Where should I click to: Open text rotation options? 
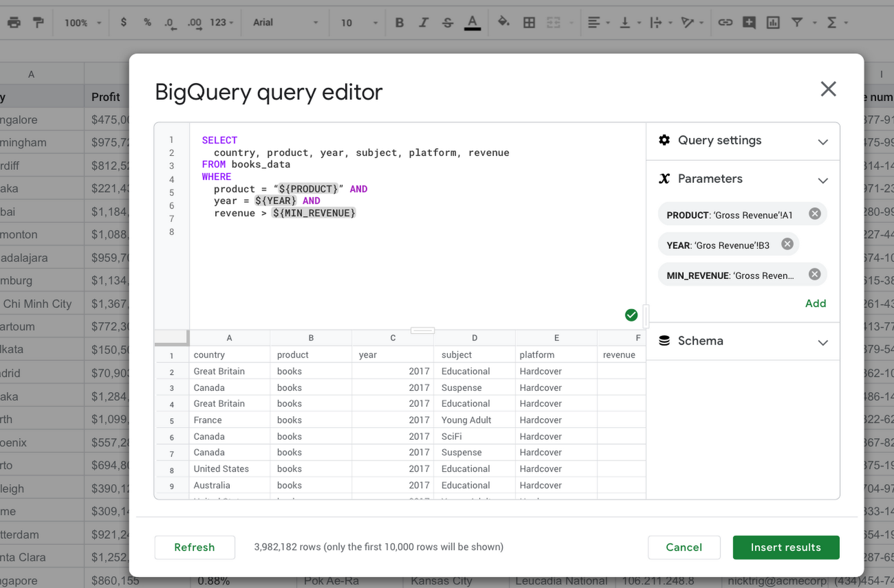pos(692,23)
